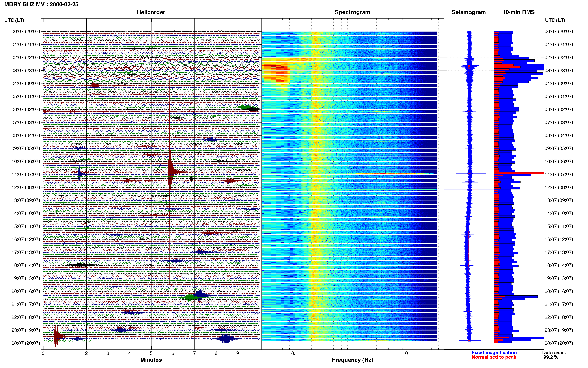The image size is (588, 368).
Task: Click left time label '07:07 (03:07)'
Action: [26, 122]
